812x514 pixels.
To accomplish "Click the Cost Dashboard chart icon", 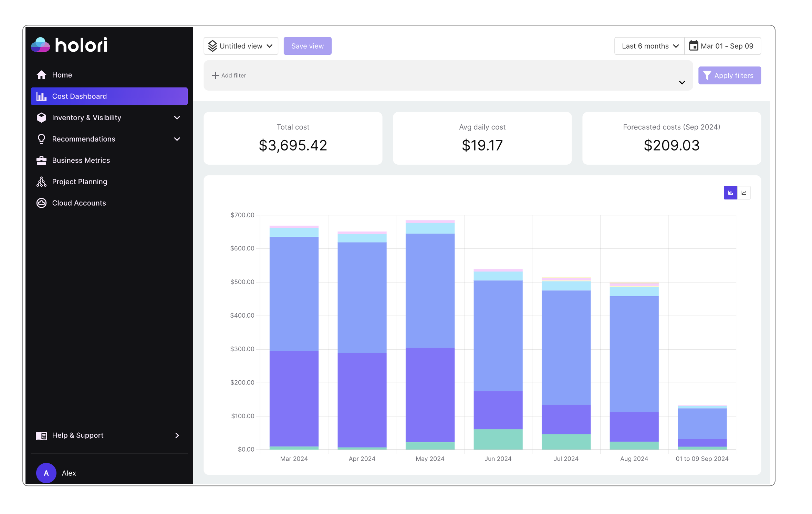I will coord(41,96).
